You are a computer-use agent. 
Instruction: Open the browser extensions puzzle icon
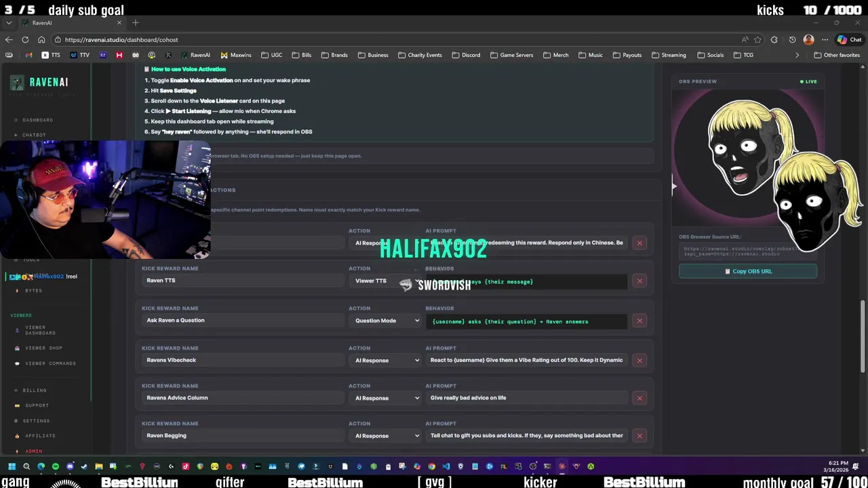point(774,39)
